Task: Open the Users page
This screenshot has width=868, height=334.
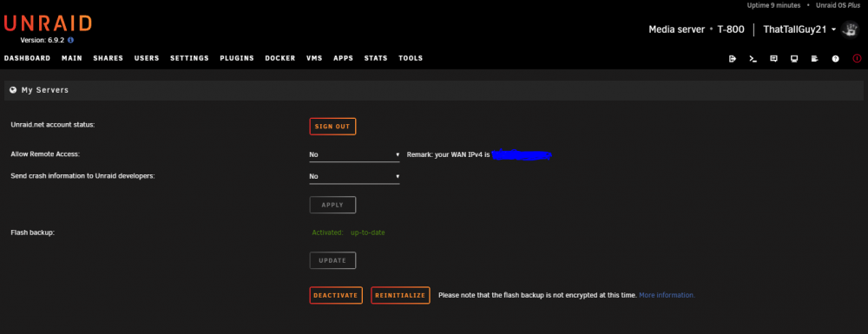Action: pyautogui.click(x=147, y=58)
